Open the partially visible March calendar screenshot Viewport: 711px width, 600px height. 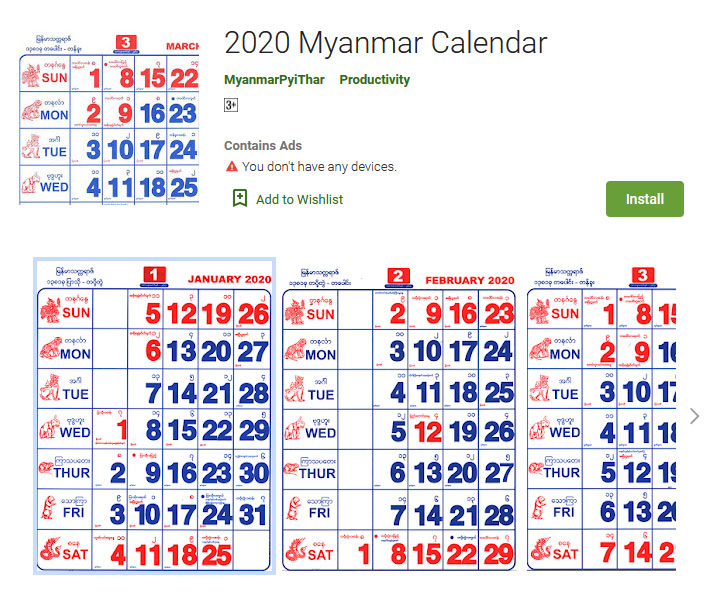[601, 417]
